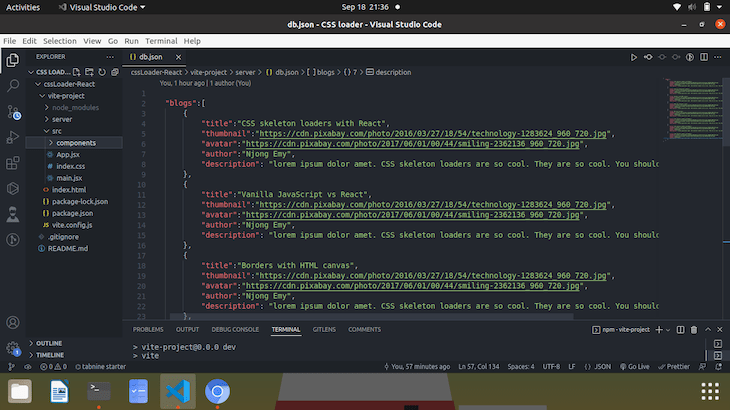Open the Terminal app in the dock

coord(99,391)
